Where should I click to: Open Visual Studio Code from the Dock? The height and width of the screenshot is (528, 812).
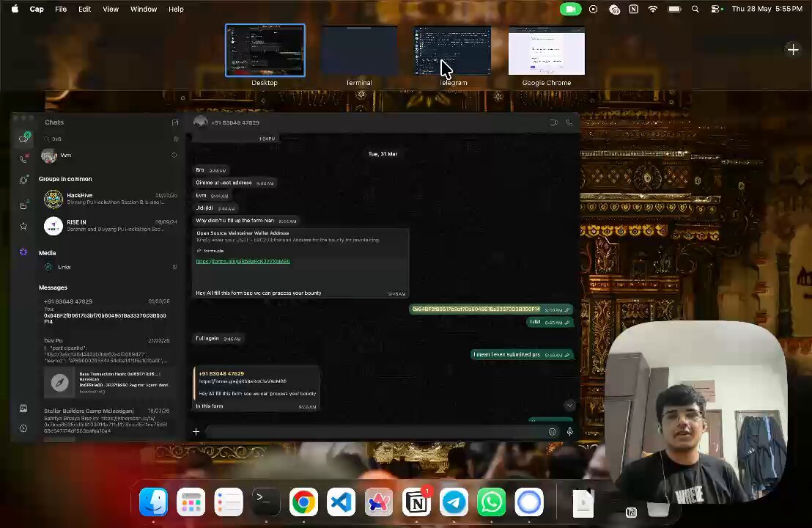pyautogui.click(x=342, y=502)
